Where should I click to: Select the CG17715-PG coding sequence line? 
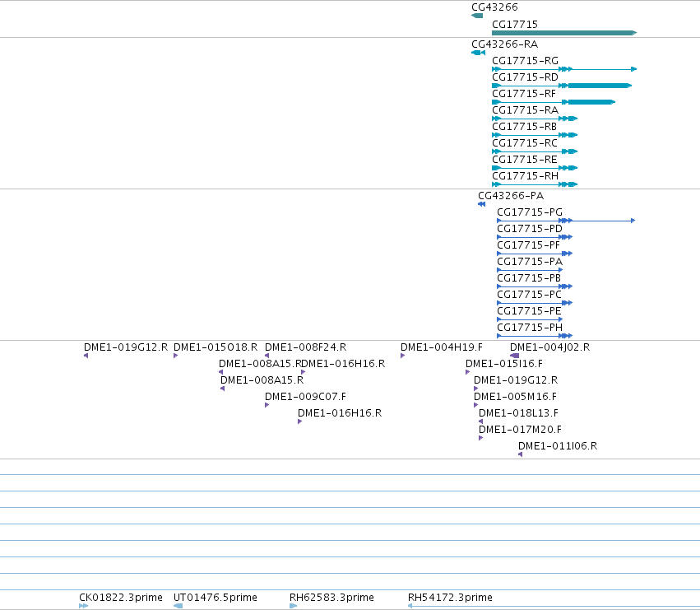pos(566,221)
